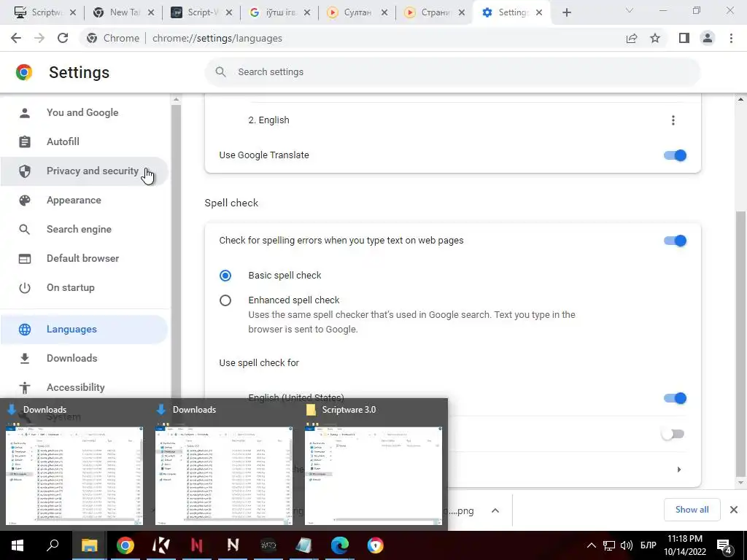This screenshot has height=560, width=747.
Task: Select the first Downloads window thumbnail
Action: pos(74,475)
